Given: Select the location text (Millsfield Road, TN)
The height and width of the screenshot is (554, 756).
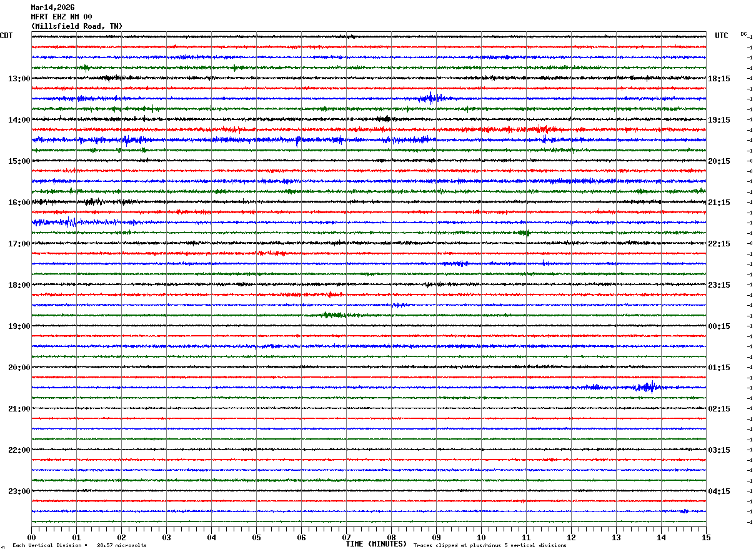Looking at the screenshot, I should click(77, 26).
